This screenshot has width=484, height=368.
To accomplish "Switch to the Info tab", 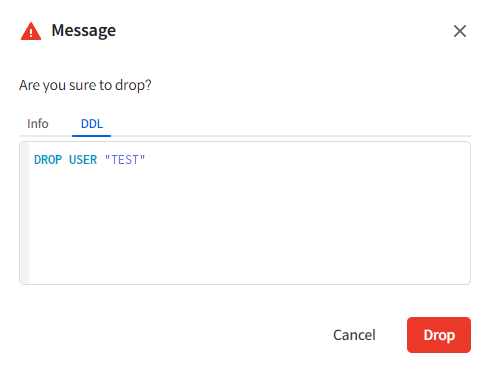I will pos(38,124).
